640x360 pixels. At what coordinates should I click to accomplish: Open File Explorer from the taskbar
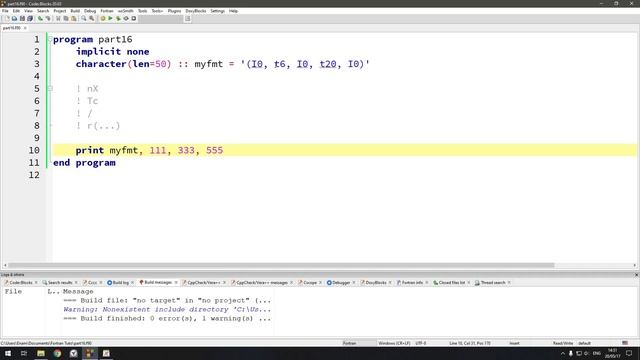[x=41, y=353]
